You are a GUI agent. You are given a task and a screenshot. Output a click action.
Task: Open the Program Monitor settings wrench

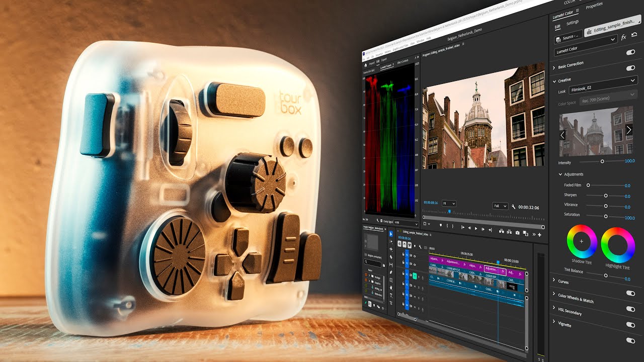tap(514, 206)
